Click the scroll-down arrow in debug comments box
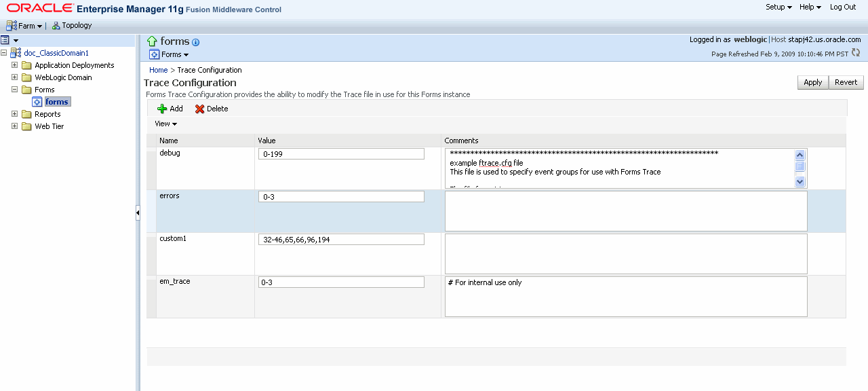 (x=800, y=181)
